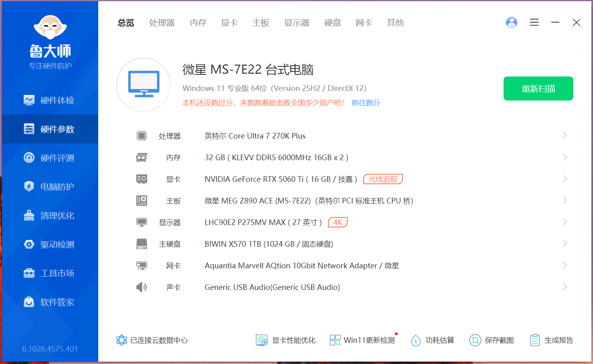Viewport: 593px width, 364px height.
Task: Click the 电脑防护 shield icon
Action: click(x=29, y=187)
